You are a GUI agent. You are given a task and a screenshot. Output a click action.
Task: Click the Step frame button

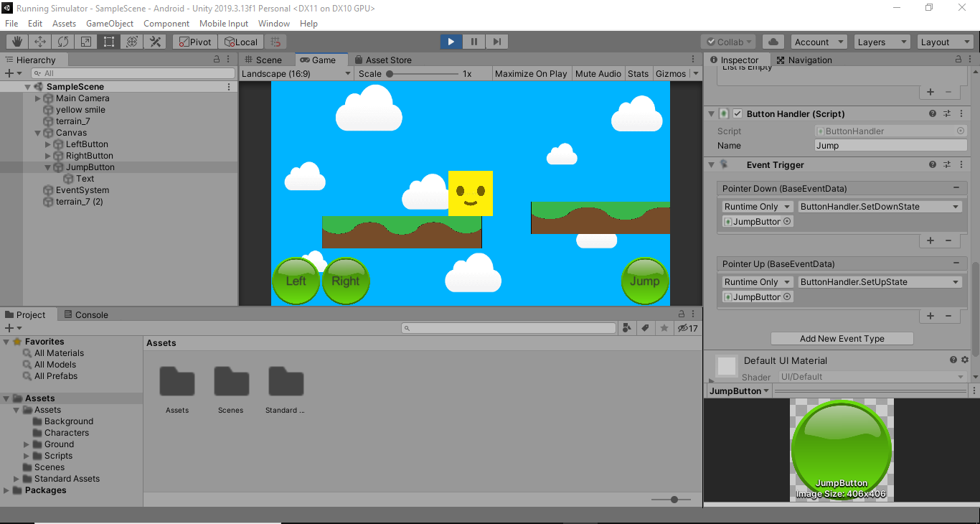pyautogui.click(x=497, y=42)
